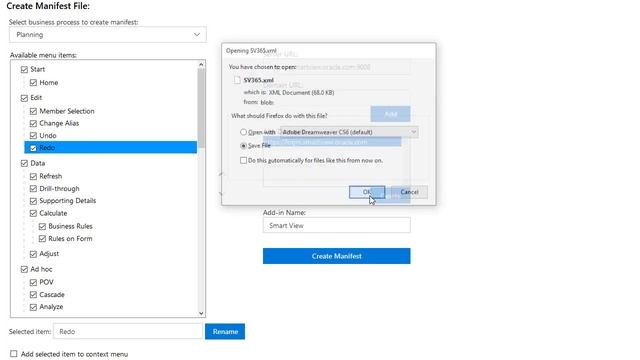Image resolution: width=640 pixels, height=360 pixels.
Task: Toggle the Business Rules checkbox
Action: point(42,227)
